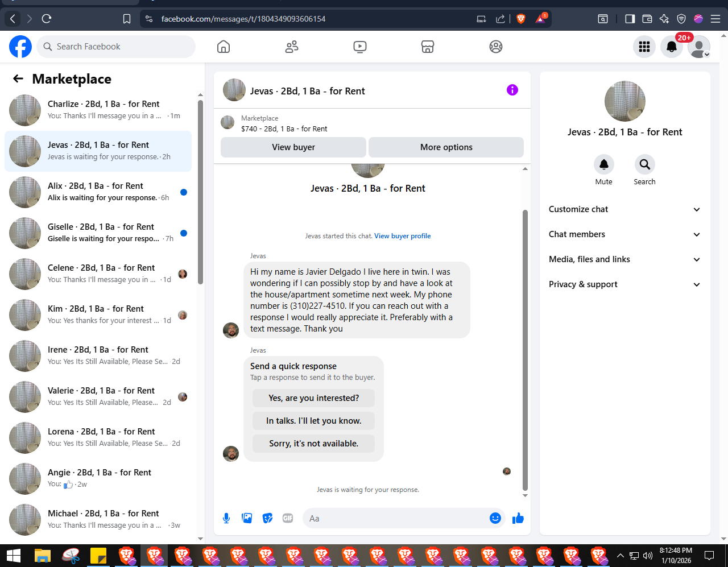Open the Valerie conversation

point(98,397)
